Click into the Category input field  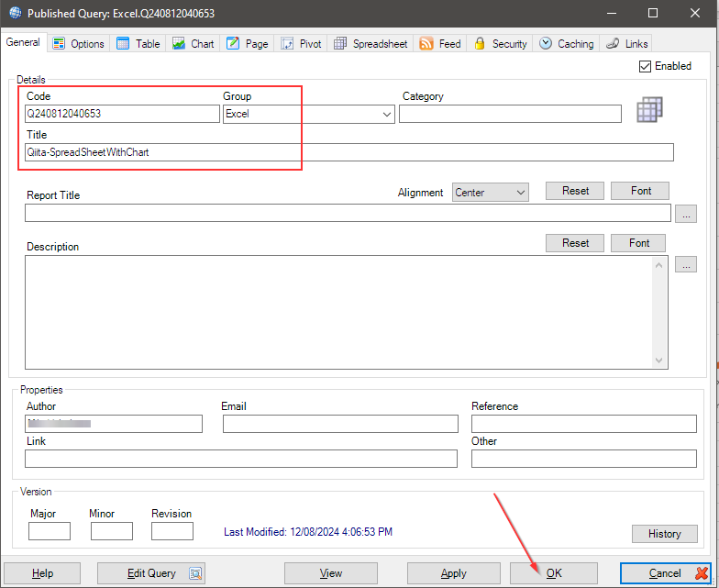pyautogui.click(x=510, y=114)
